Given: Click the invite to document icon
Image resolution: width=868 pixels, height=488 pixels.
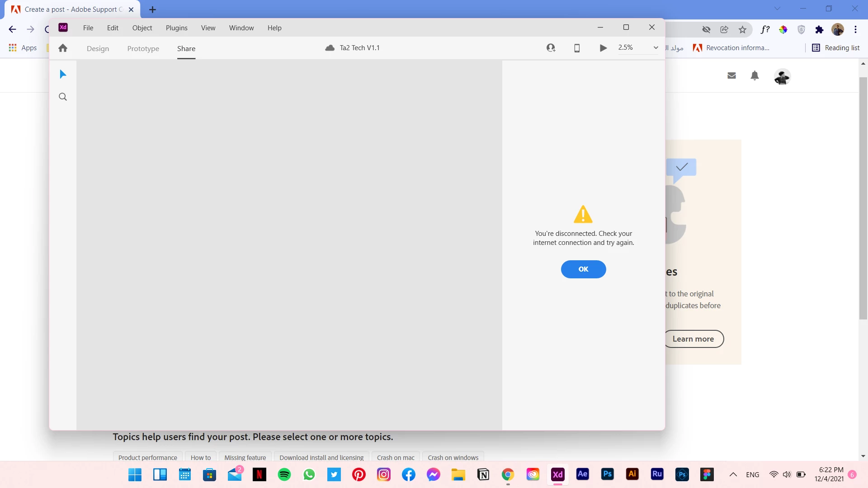Looking at the screenshot, I should point(551,48).
